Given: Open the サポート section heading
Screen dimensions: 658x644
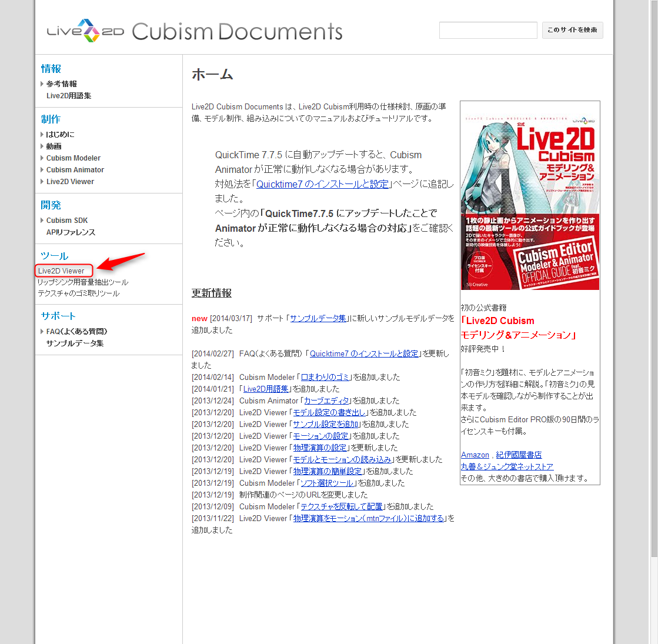Looking at the screenshot, I should (58, 316).
